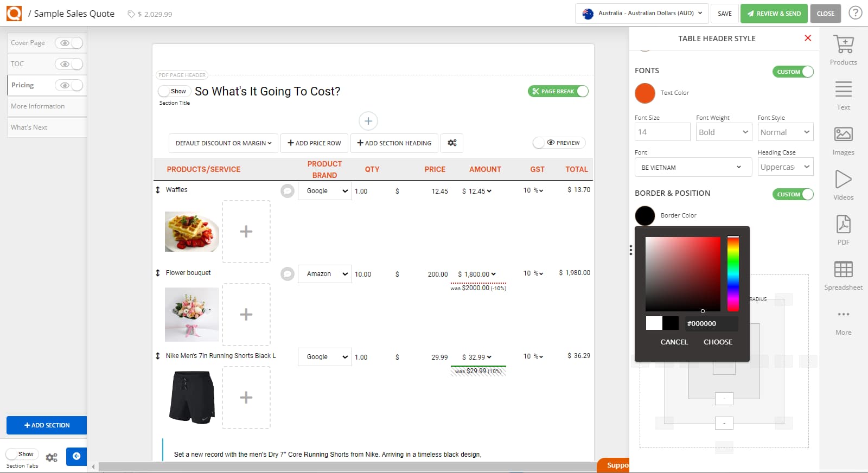Toggle the Show Section Title switch
Viewport: 868px width, 473px height.
[x=174, y=91]
